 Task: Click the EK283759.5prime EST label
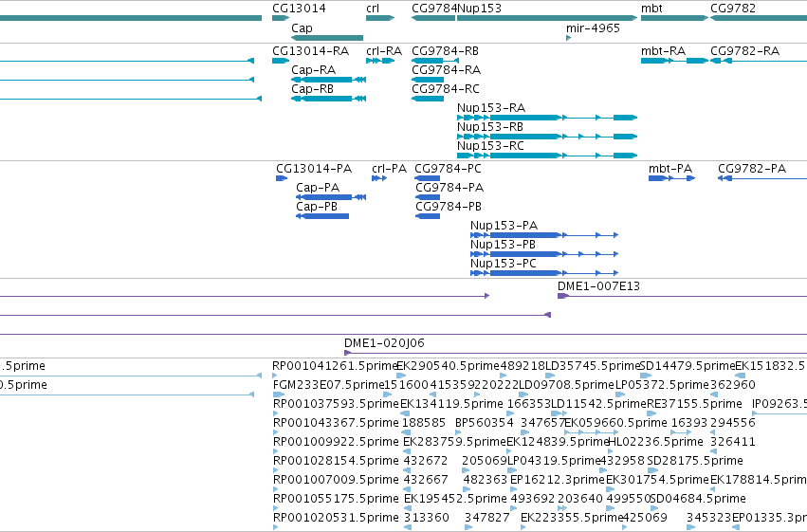tap(454, 442)
